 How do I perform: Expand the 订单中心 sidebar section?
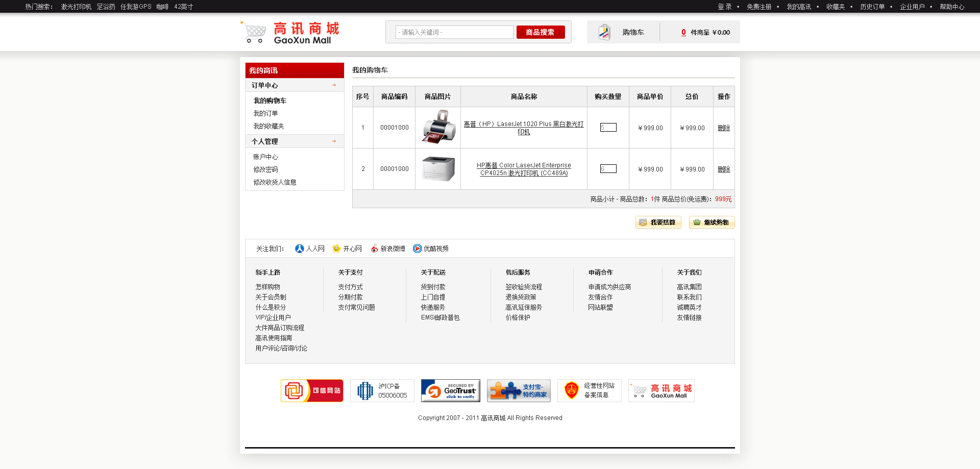pos(295,85)
